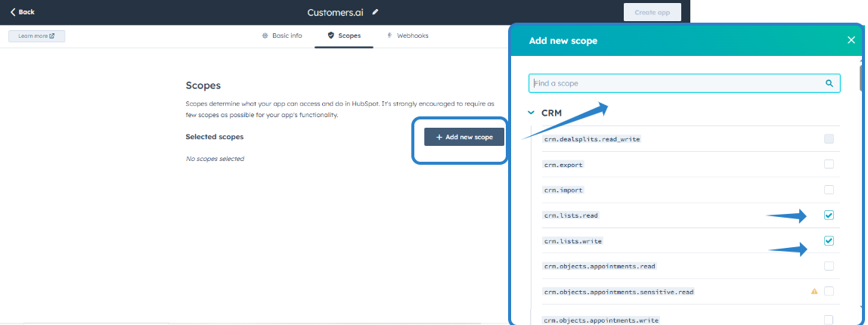
Task: Click the No scopes selected text
Action: (x=215, y=159)
